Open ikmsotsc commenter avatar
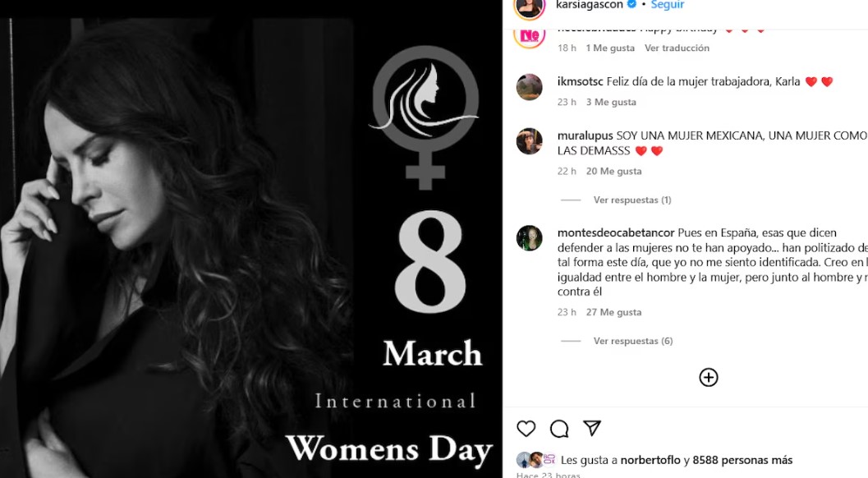 pyautogui.click(x=529, y=87)
